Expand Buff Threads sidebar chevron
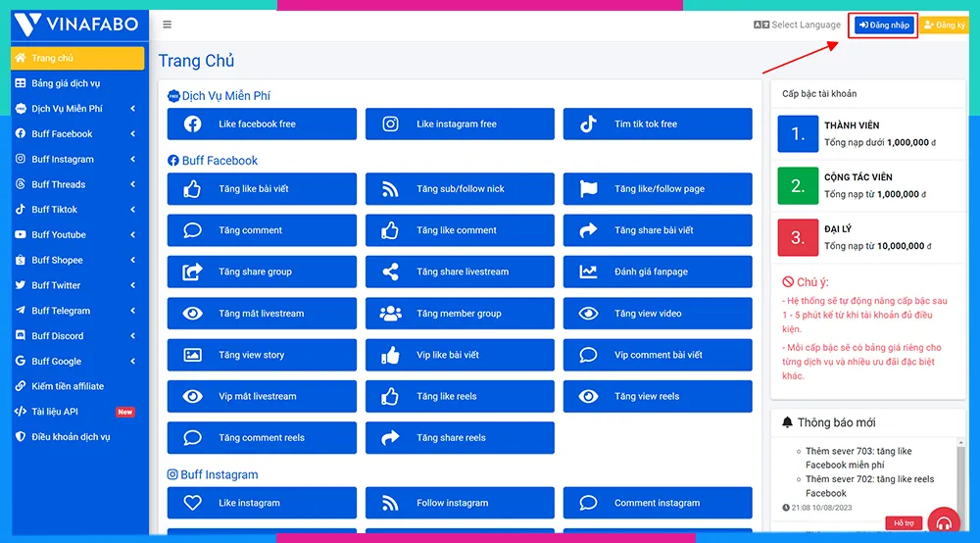980x543 pixels. (x=132, y=184)
